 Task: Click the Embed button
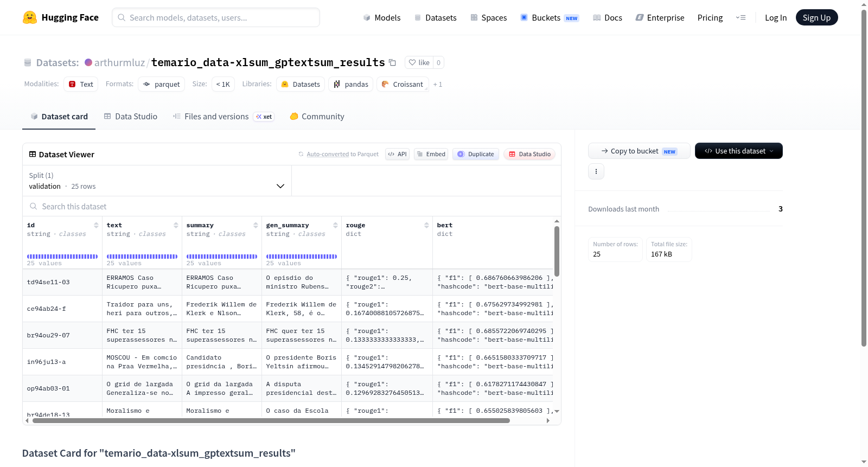point(431,154)
